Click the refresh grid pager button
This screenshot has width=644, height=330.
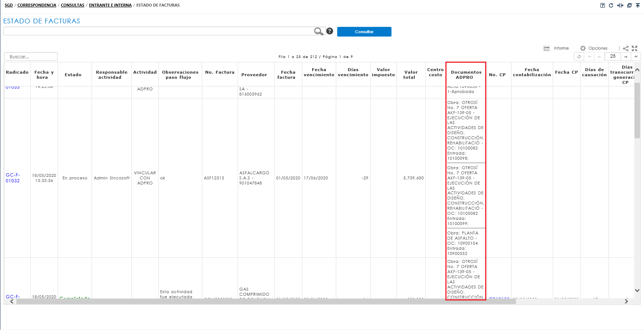pos(579,57)
